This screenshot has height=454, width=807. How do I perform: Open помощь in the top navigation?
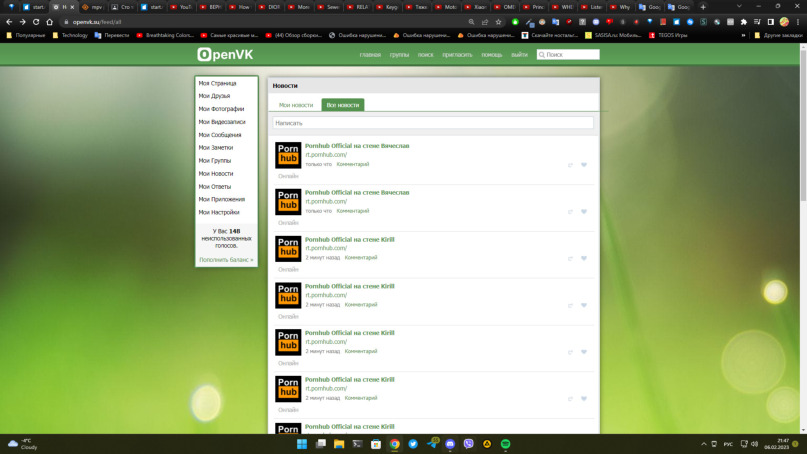tap(492, 55)
